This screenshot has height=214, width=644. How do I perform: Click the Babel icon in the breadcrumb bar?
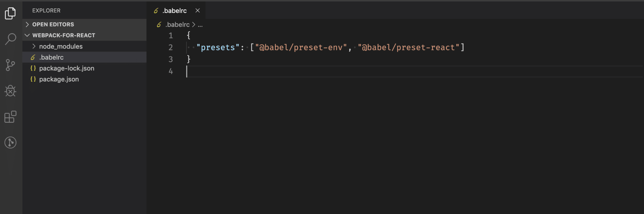[x=158, y=25]
